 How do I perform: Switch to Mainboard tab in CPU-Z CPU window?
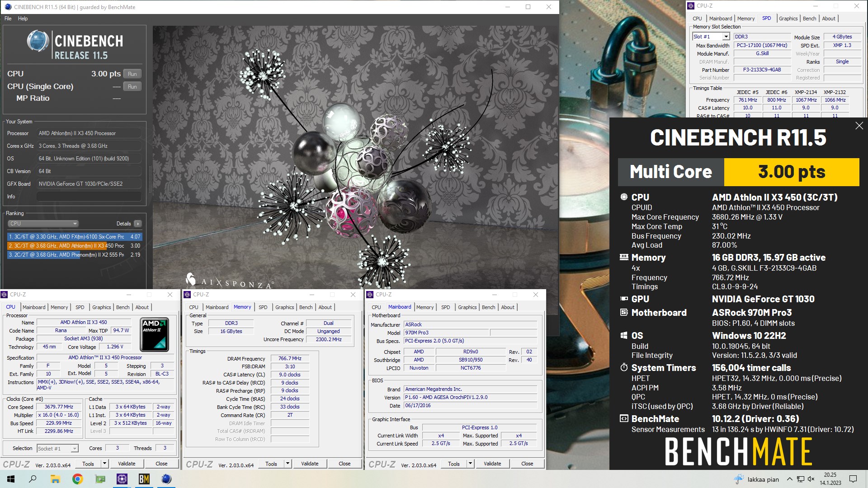point(34,307)
